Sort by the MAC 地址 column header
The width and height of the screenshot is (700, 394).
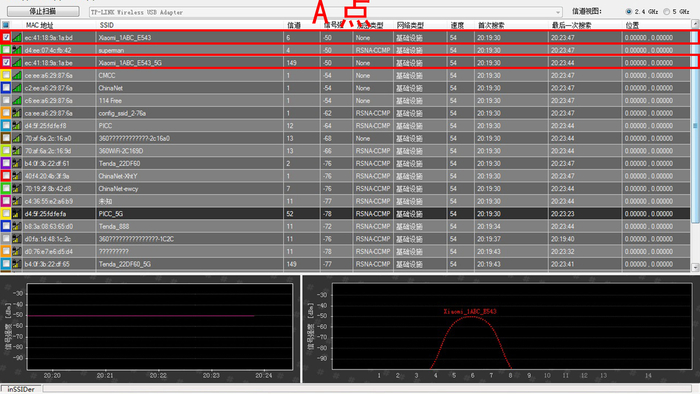click(39, 25)
